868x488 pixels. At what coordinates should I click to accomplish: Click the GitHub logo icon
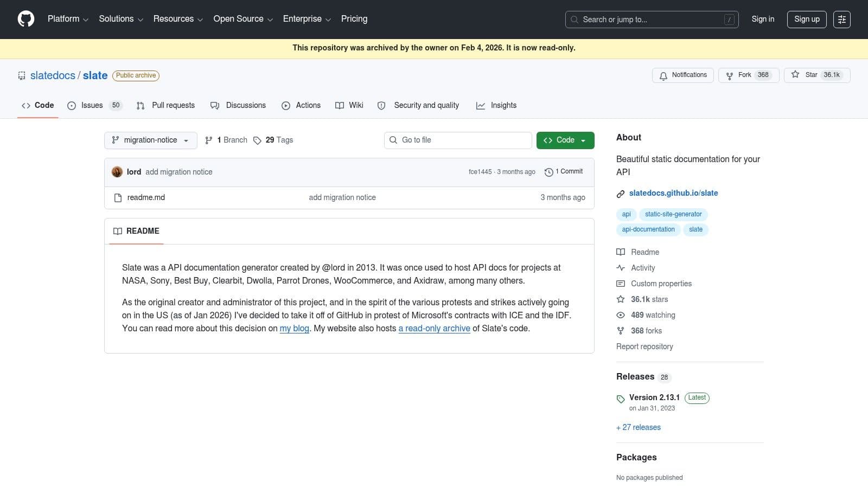[26, 19]
